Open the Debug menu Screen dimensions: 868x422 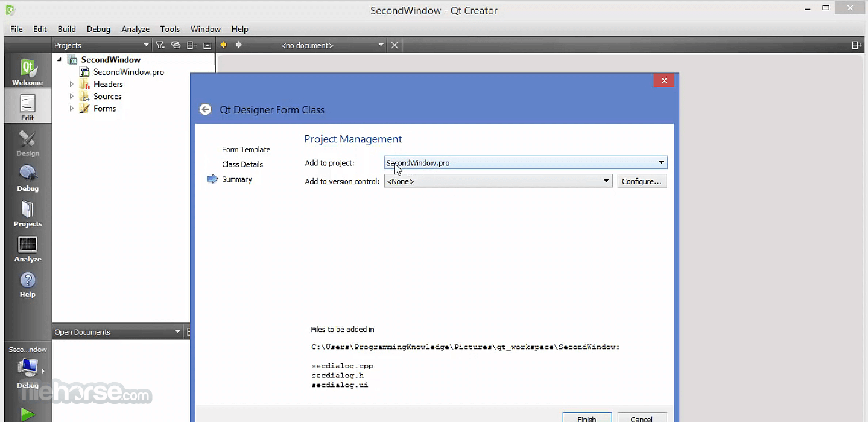[98, 29]
